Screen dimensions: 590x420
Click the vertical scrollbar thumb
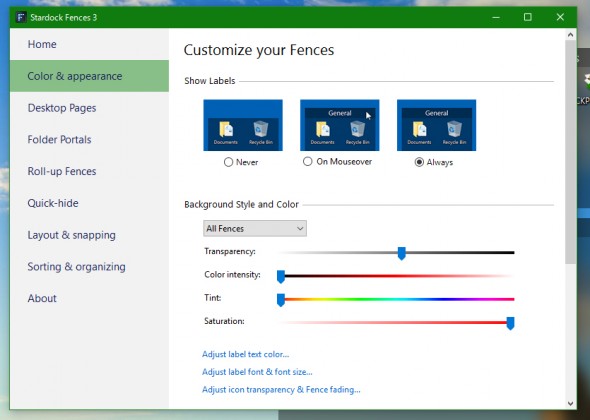[570, 152]
